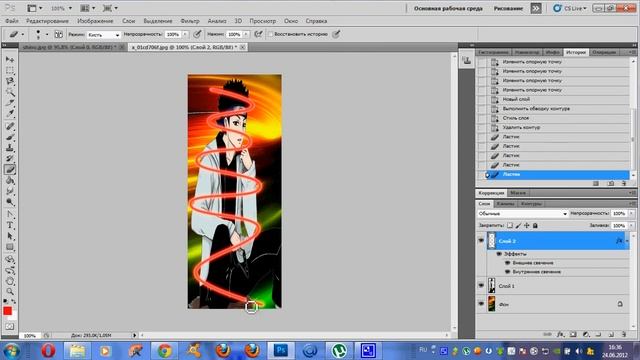This screenshot has width=640, height=360.
Task: Open the Нажим flow slider arrow
Action: 246,35
